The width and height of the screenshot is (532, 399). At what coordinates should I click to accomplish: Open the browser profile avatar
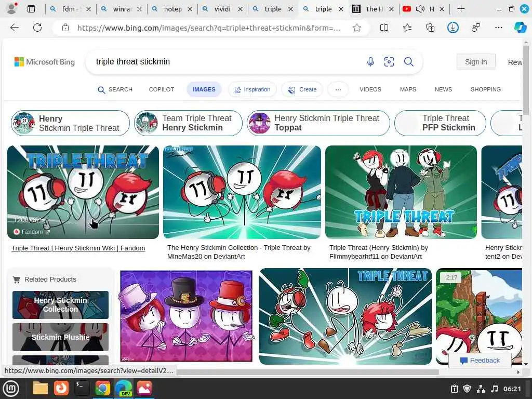(x=12, y=8)
